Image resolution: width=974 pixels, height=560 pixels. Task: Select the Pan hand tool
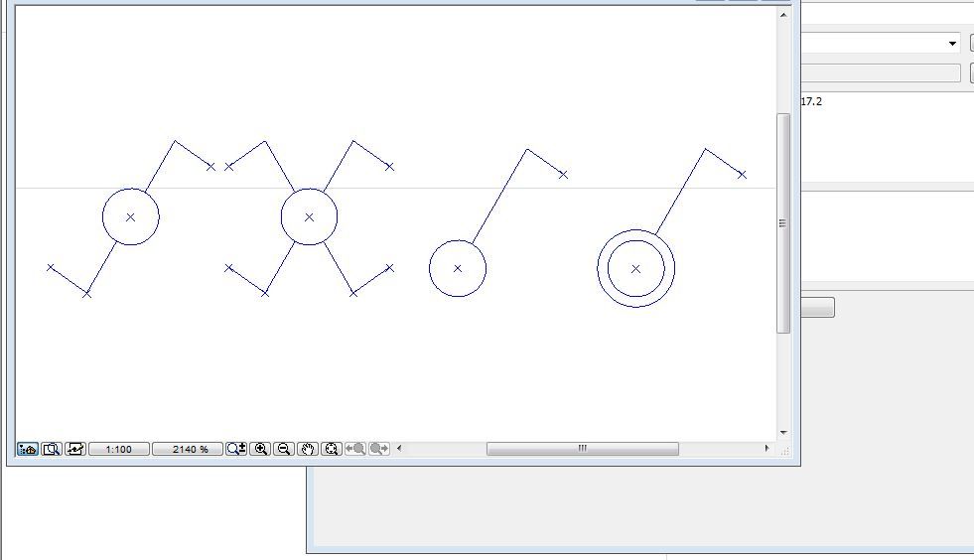pyautogui.click(x=308, y=449)
